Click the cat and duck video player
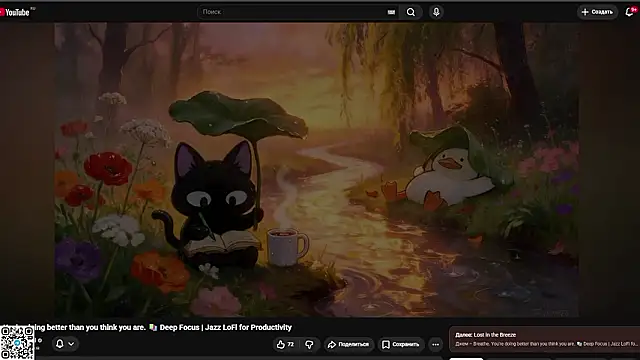This screenshot has height=360, width=640. coord(316,169)
